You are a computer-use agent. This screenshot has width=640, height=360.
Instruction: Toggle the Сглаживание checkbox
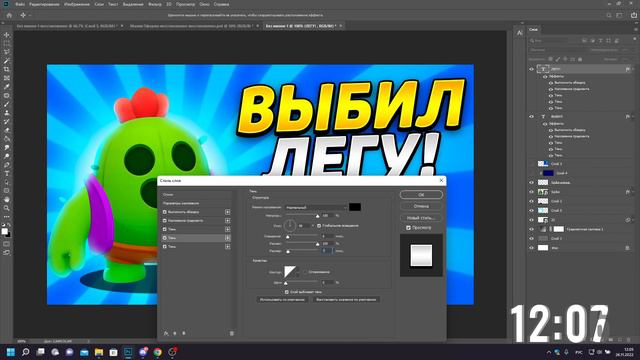305,272
